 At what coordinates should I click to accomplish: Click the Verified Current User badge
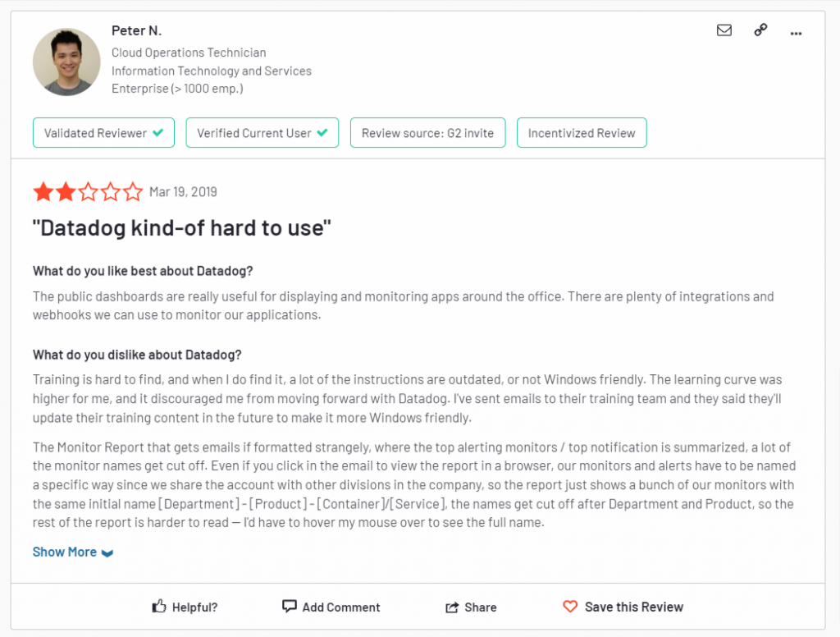[262, 133]
